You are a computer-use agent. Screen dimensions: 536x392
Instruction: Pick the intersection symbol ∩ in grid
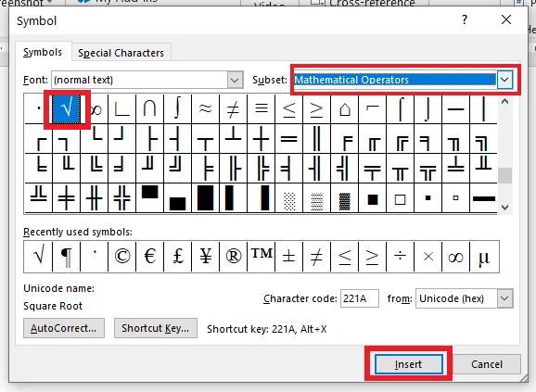click(149, 109)
